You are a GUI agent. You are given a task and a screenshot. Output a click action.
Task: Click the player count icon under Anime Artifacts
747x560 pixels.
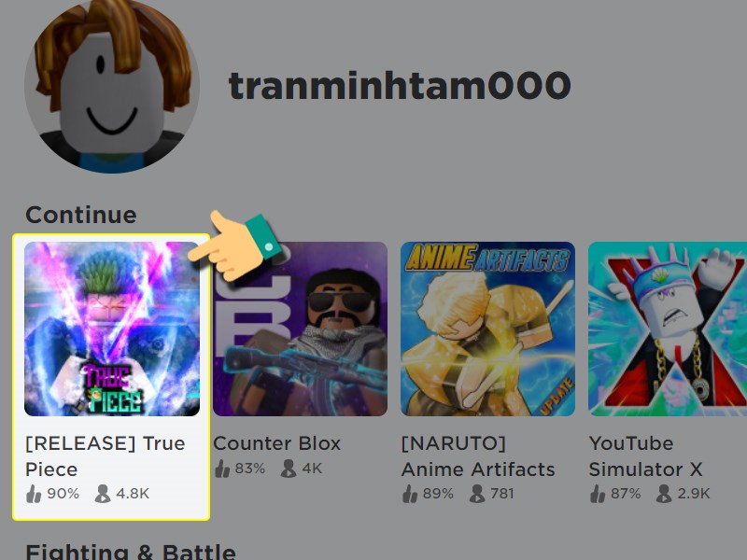click(477, 494)
